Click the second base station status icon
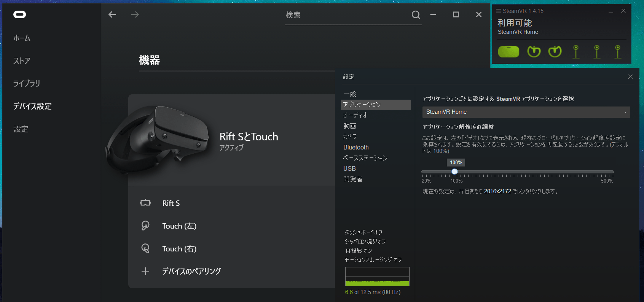The height and width of the screenshot is (302, 644). click(x=597, y=52)
